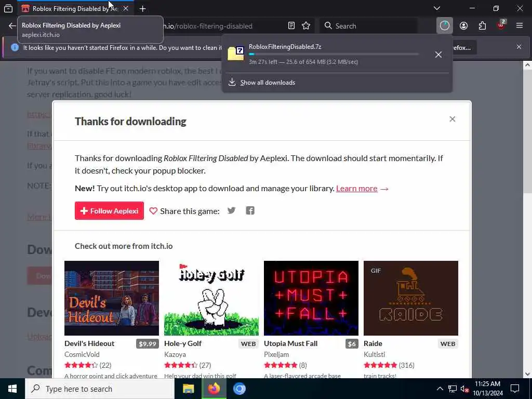
Task: Click the Search input field
Action: pos(368,26)
